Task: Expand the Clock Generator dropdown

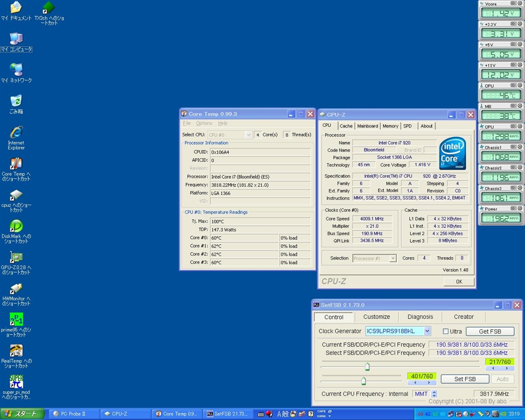Action: pos(427,331)
